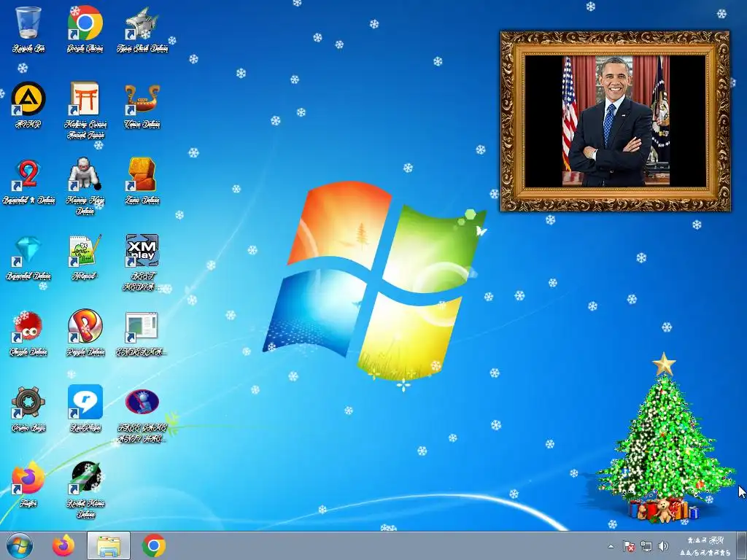Click the Christmas tree desktop decoration gadget

pos(665,438)
